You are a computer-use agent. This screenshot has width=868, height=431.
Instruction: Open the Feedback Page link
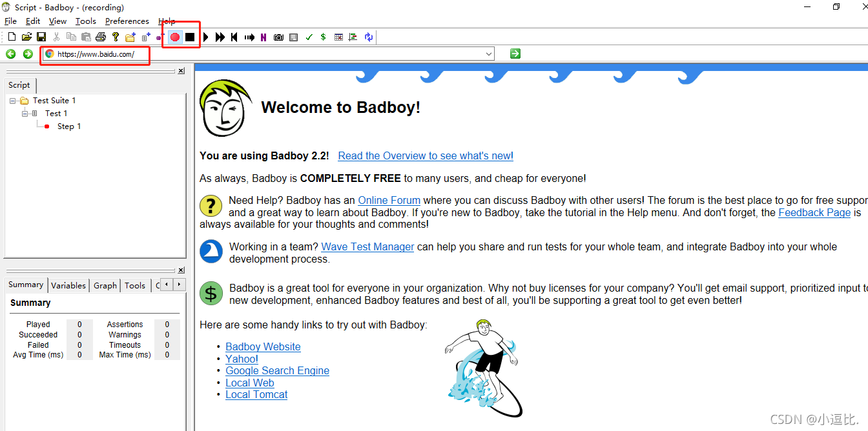click(814, 212)
